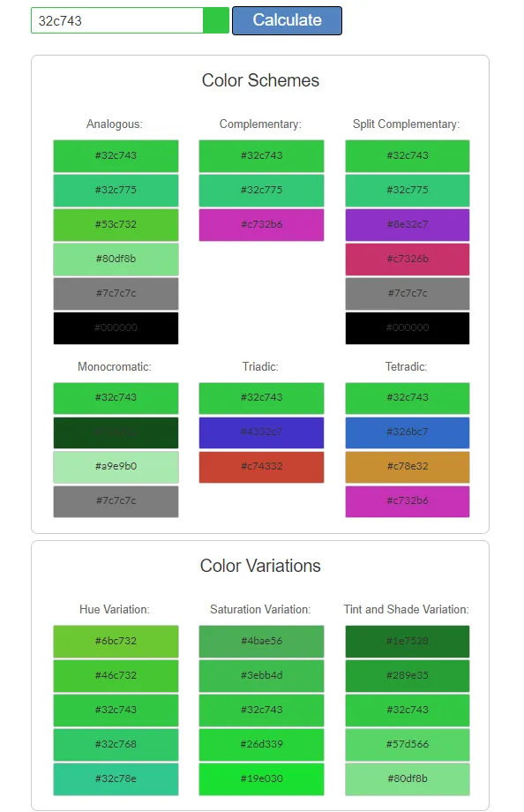Pick the light green #a9e9b0 Monochromatic swatch
Viewport: 524px width, 812px height.
point(116,467)
